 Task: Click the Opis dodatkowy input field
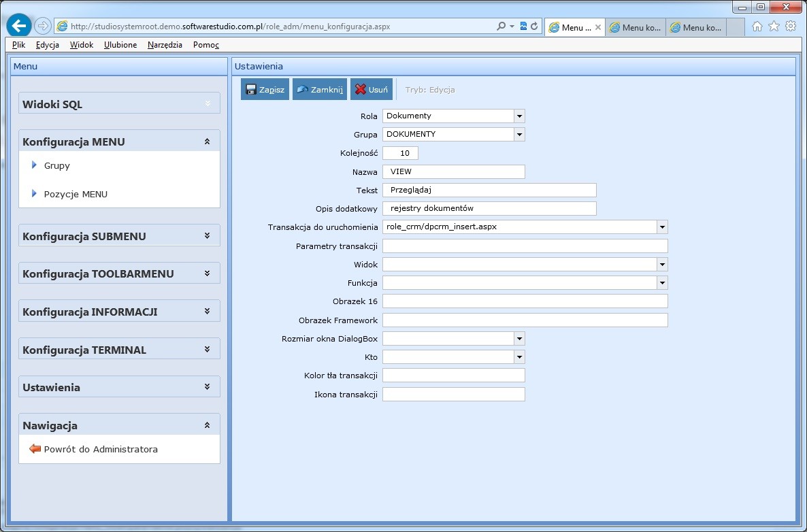pos(489,208)
